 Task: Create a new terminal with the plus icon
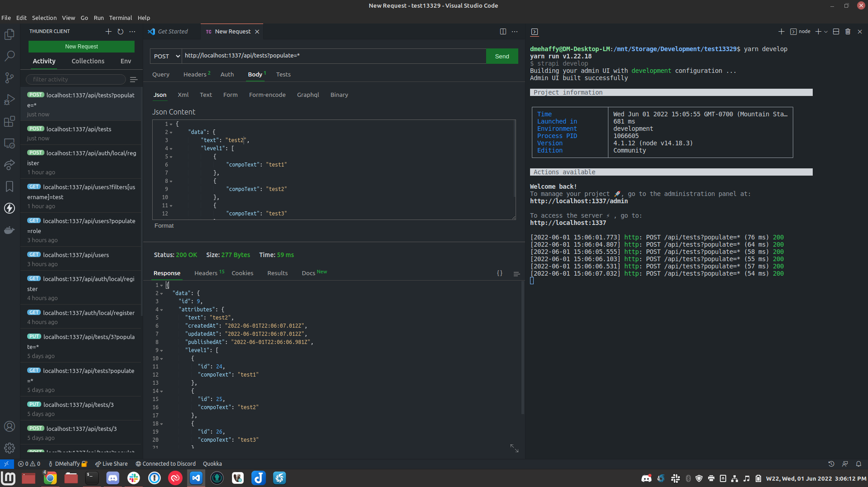(818, 32)
